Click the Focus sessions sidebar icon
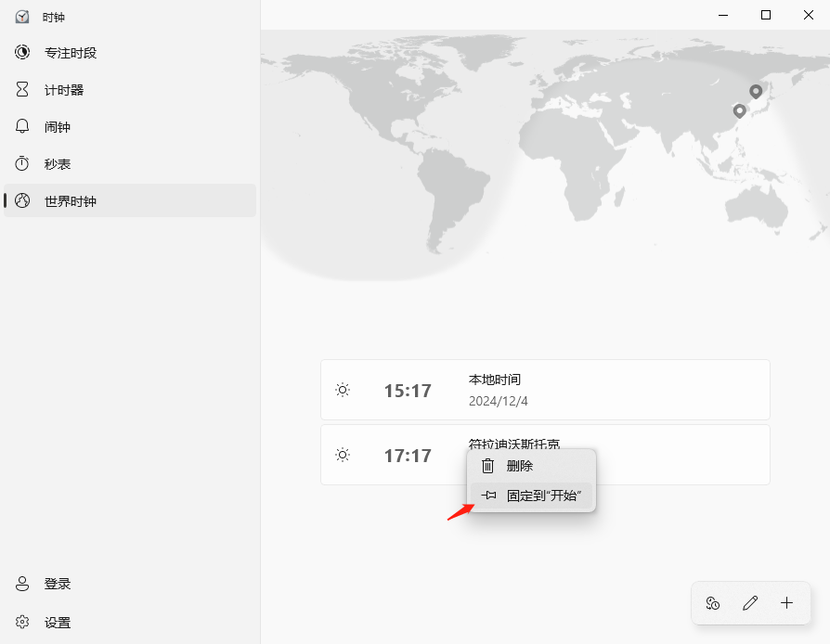Viewport: 830px width, 644px height. (22, 53)
